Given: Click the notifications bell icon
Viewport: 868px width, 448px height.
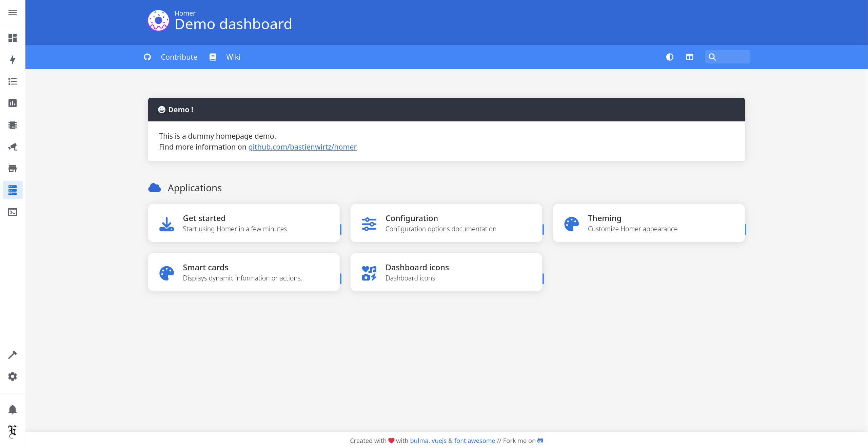Looking at the screenshot, I should pyautogui.click(x=13, y=410).
